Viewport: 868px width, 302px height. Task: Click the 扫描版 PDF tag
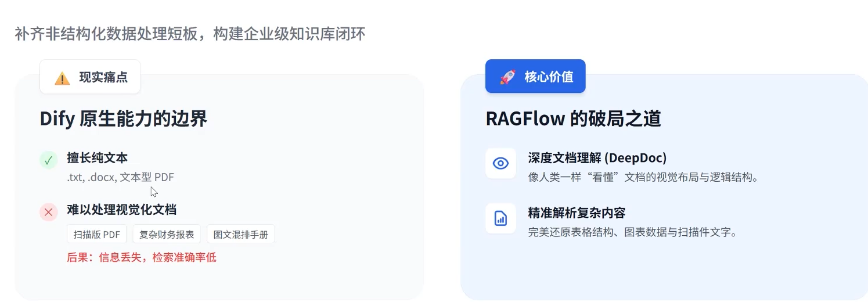[x=97, y=235]
